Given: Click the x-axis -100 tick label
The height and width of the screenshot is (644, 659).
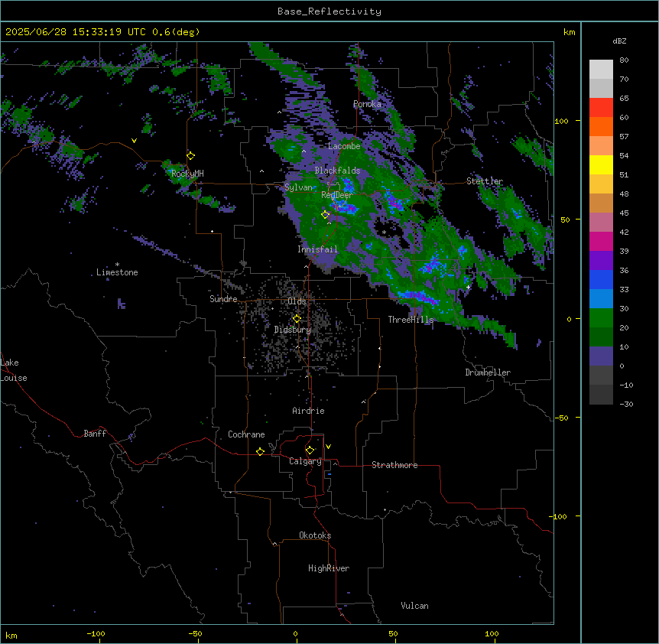Looking at the screenshot, I should 96,633.
